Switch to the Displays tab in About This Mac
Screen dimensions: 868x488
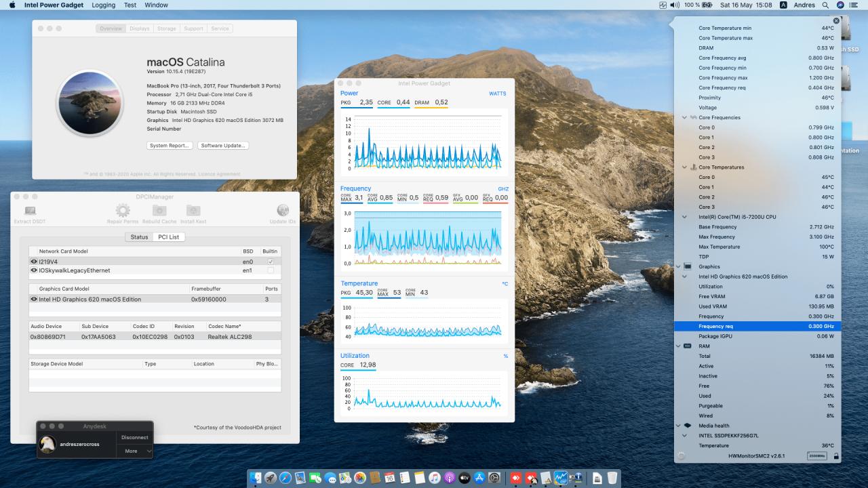(x=140, y=28)
